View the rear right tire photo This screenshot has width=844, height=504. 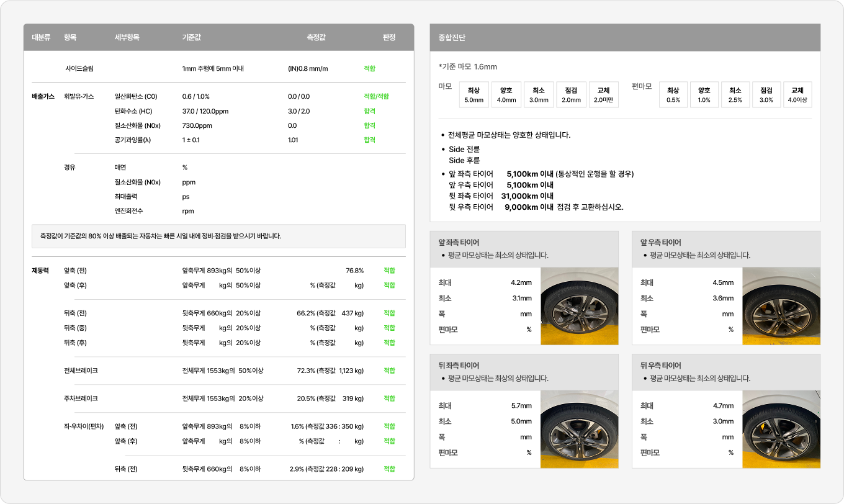pyautogui.click(x=781, y=429)
